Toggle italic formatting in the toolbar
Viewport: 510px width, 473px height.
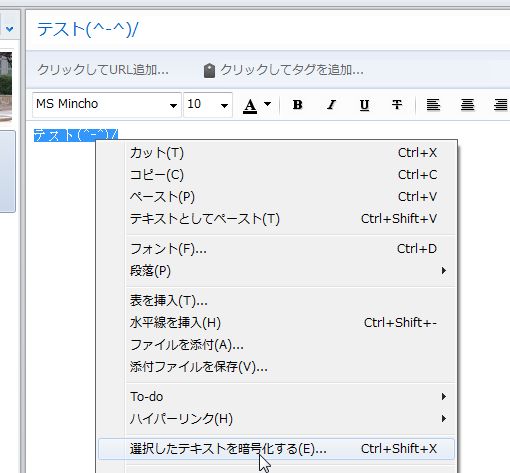[331, 105]
